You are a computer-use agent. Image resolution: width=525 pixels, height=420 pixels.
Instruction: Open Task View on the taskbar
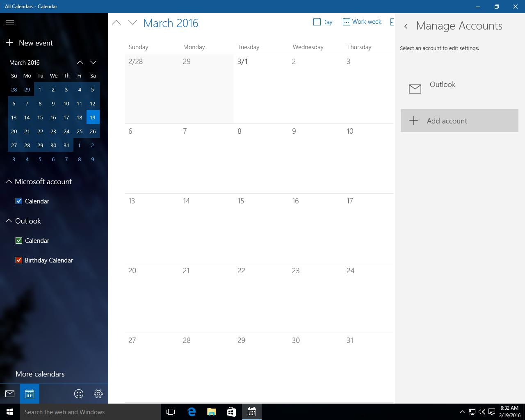click(x=171, y=412)
